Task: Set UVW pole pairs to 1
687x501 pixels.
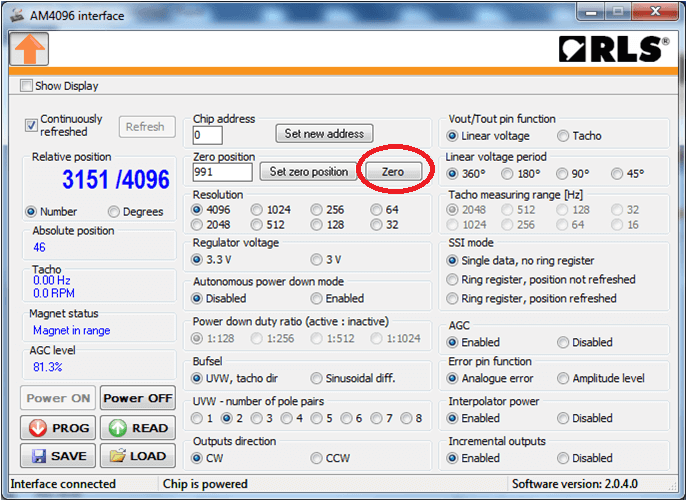Action: click(x=202, y=418)
